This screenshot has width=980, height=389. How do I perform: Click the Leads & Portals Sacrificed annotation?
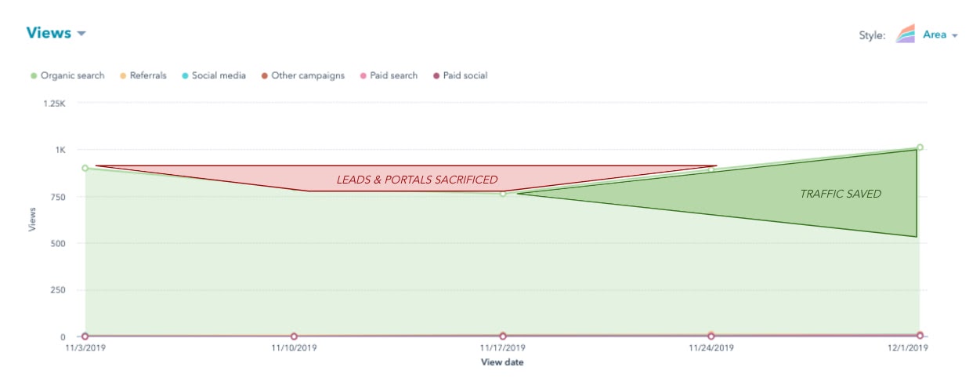[417, 180]
